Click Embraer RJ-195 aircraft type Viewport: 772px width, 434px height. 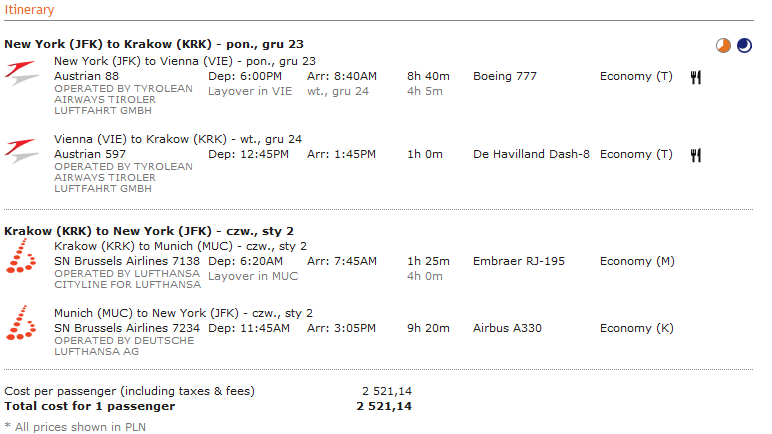(x=518, y=261)
